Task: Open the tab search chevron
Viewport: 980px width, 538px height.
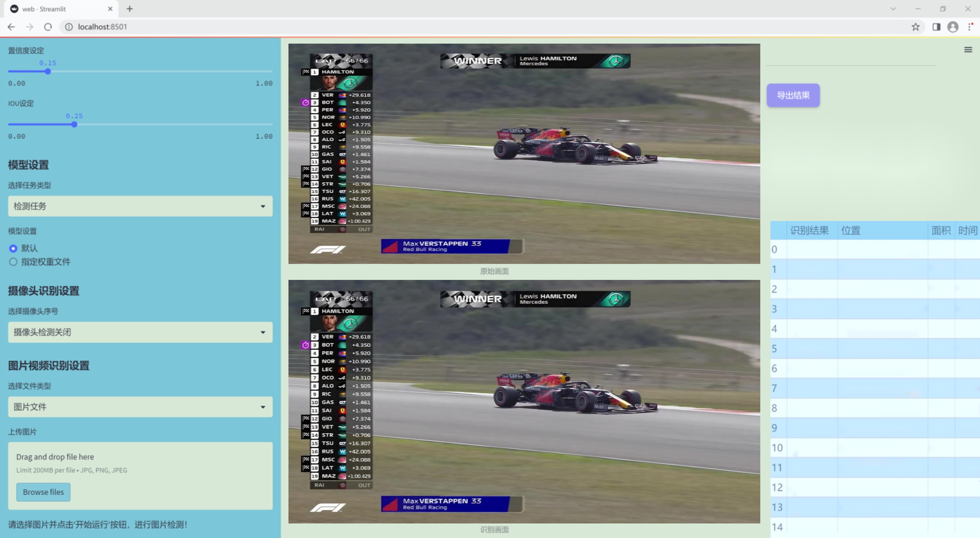Action: point(893,9)
